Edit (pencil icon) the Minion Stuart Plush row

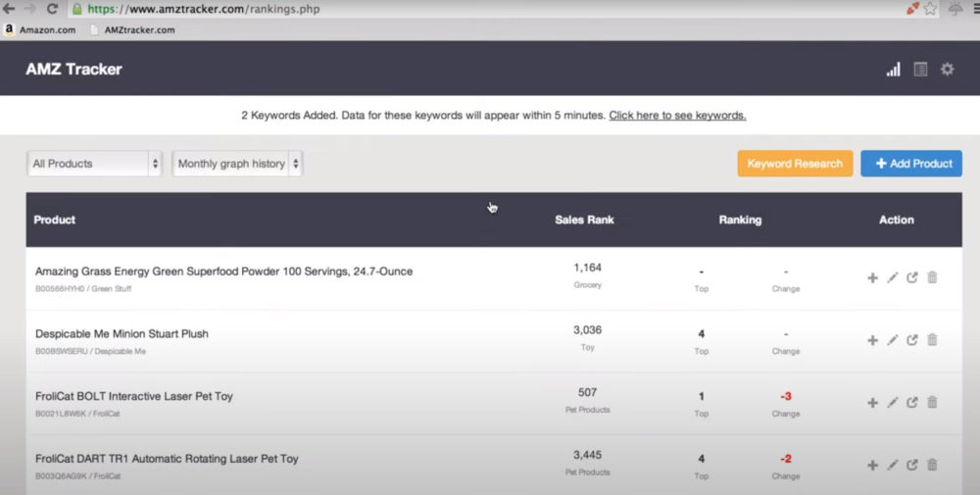[x=893, y=340]
